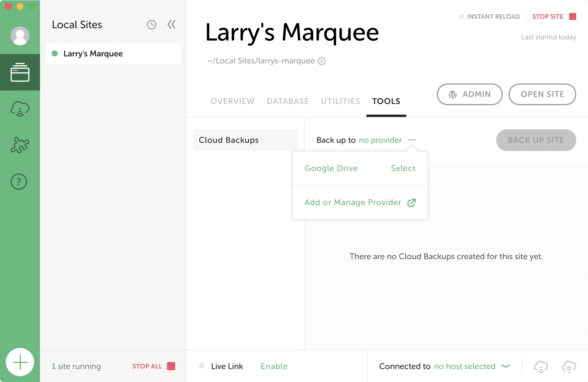
Task: Switch to the Database tab
Action: click(288, 101)
